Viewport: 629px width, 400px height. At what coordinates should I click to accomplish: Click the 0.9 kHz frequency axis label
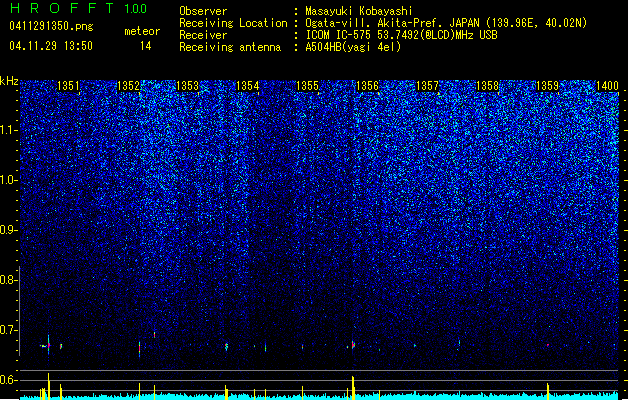tap(8, 230)
